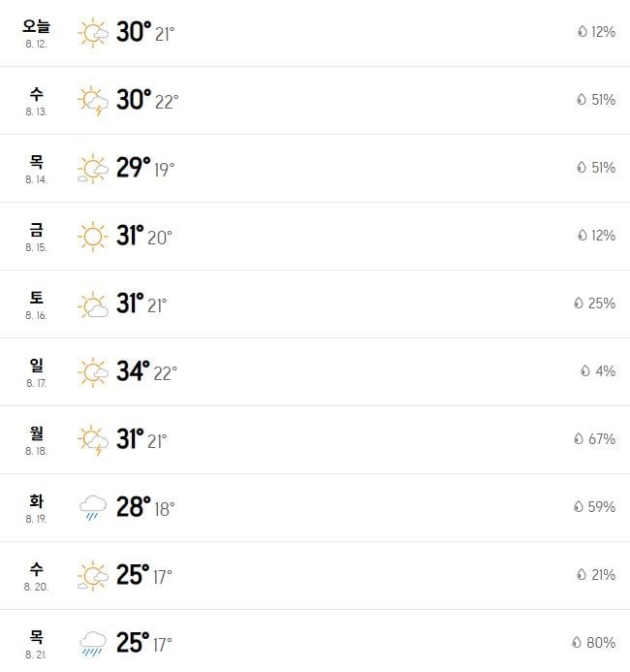The height and width of the screenshot is (672, 630).
Task: Click the 25% precipitation chance for Saturday
Action: [602, 303]
